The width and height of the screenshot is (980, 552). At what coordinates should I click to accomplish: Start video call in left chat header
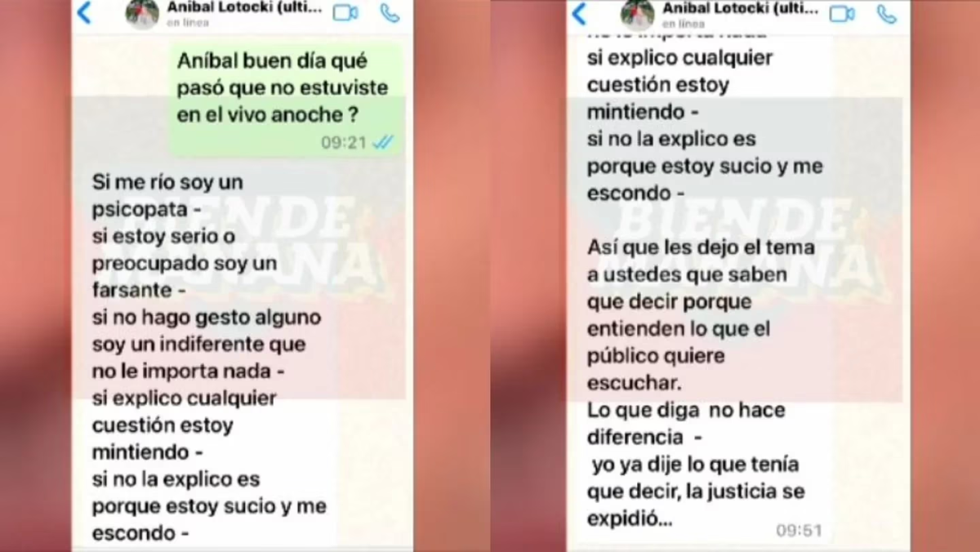(345, 13)
